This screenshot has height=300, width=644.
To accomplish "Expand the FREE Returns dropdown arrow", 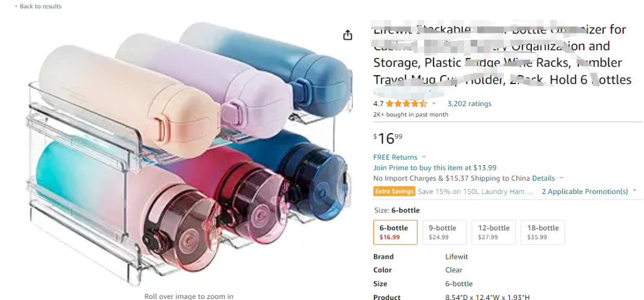I will [x=423, y=157].
